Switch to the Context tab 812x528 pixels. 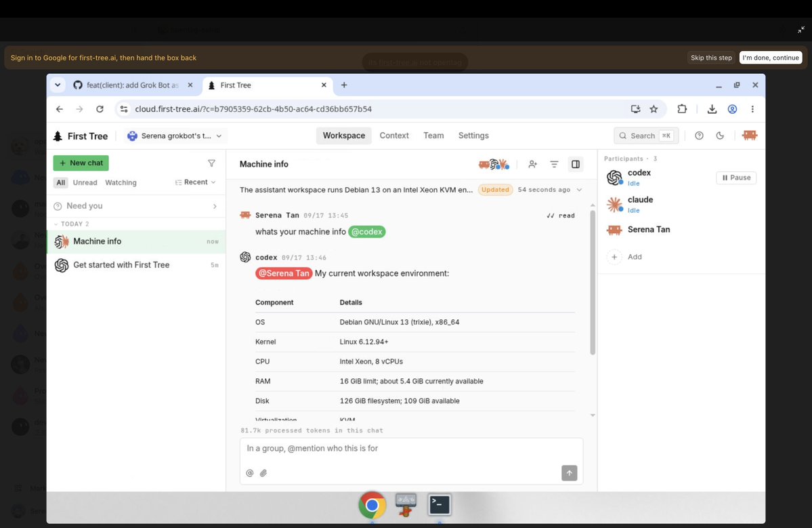tap(394, 136)
